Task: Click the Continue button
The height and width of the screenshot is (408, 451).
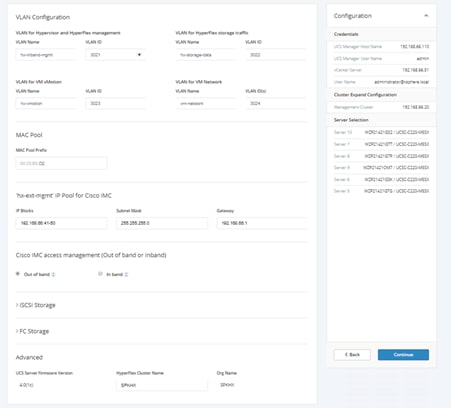Action: pos(403,355)
